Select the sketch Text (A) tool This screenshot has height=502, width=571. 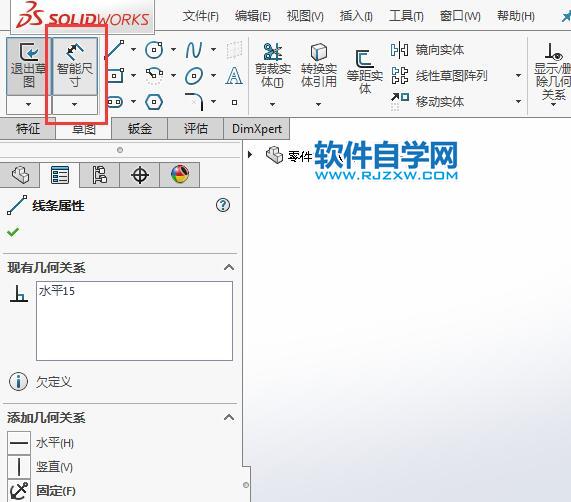click(234, 76)
